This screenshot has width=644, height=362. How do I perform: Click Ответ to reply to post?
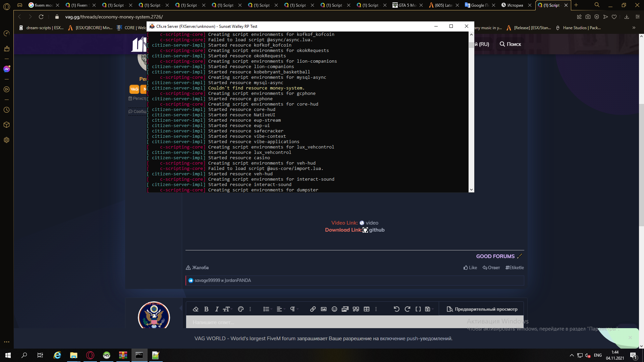click(491, 267)
